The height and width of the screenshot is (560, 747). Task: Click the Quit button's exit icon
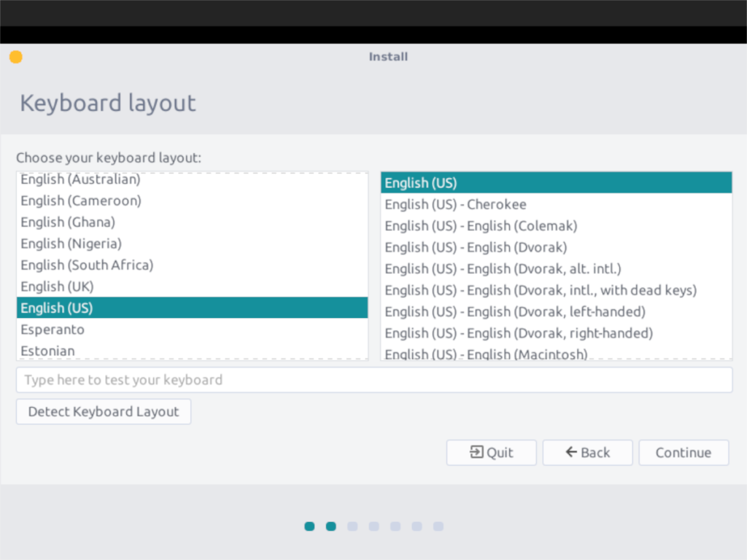(476, 452)
